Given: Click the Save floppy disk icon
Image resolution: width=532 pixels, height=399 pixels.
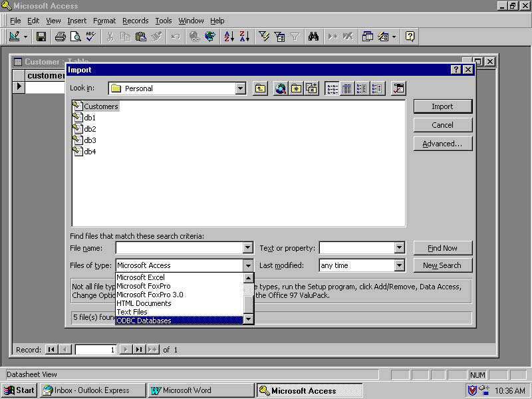Looking at the screenshot, I should point(41,37).
